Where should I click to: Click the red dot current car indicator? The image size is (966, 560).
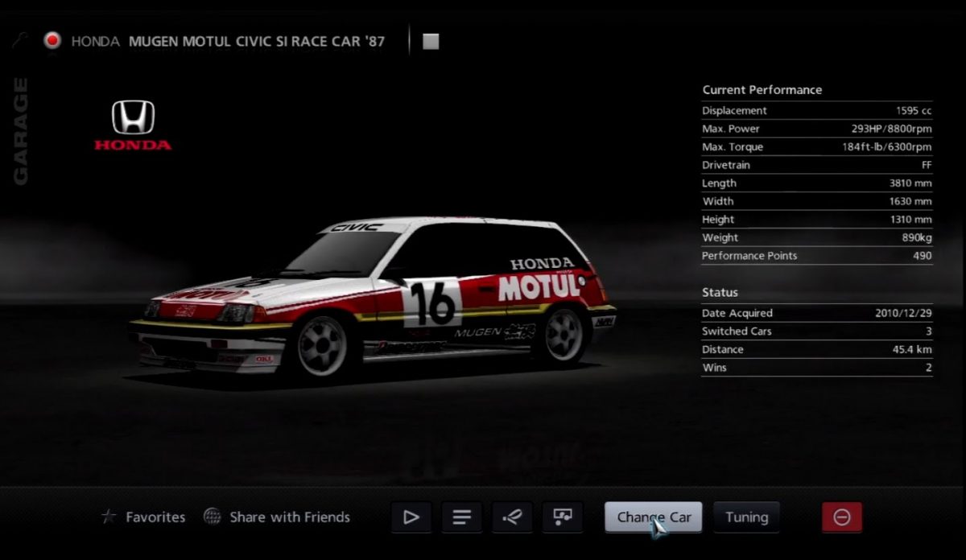(x=52, y=40)
